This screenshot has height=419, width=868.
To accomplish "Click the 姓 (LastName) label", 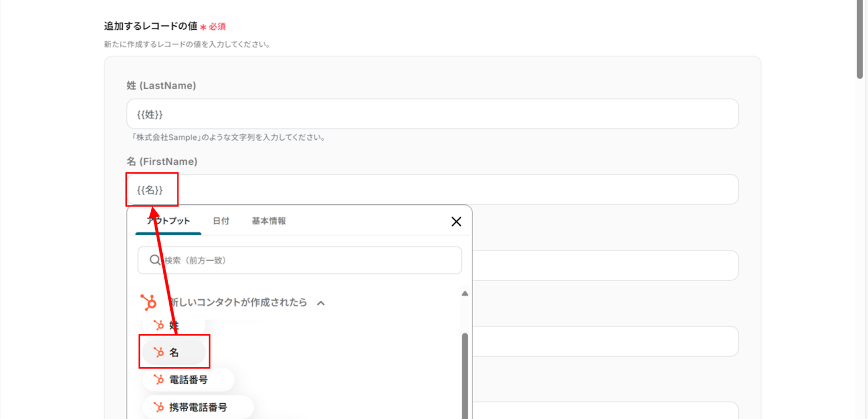I will (161, 86).
